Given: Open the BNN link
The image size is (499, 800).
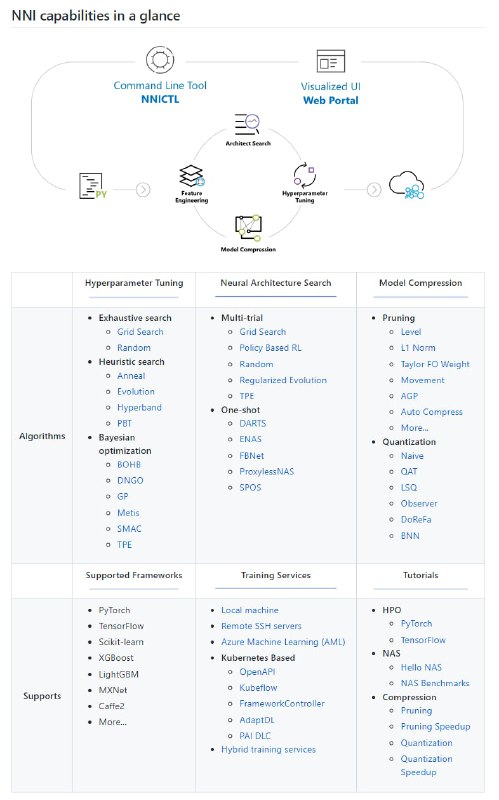Looking at the screenshot, I should 410,535.
